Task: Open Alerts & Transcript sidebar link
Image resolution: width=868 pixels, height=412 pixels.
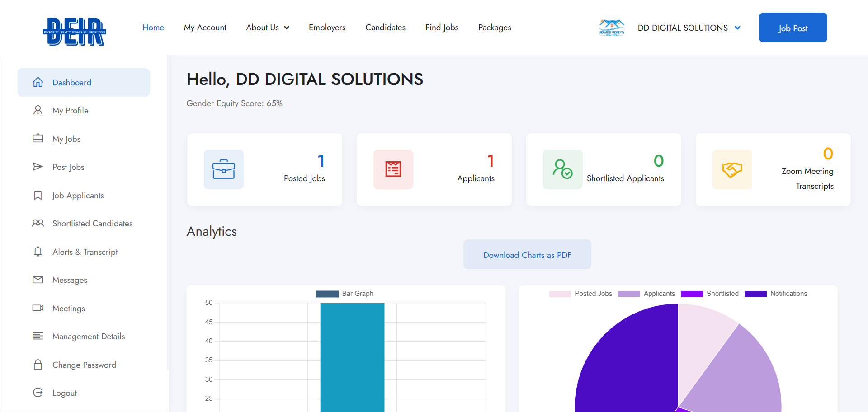Action: [x=85, y=252]
